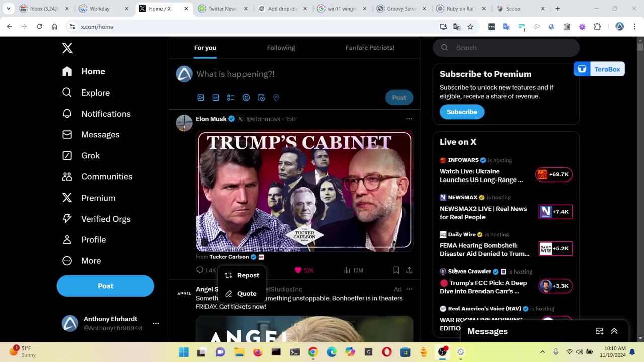This screenshot has width=644, height=362.
Task: Click the TeraBox extension button
Action: [599, 69]
